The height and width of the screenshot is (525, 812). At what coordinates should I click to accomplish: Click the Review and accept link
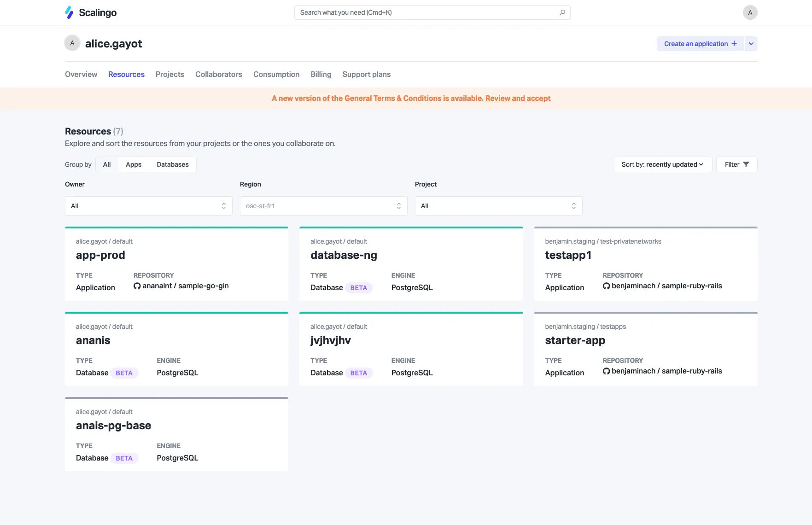click(x=518, y=98)
